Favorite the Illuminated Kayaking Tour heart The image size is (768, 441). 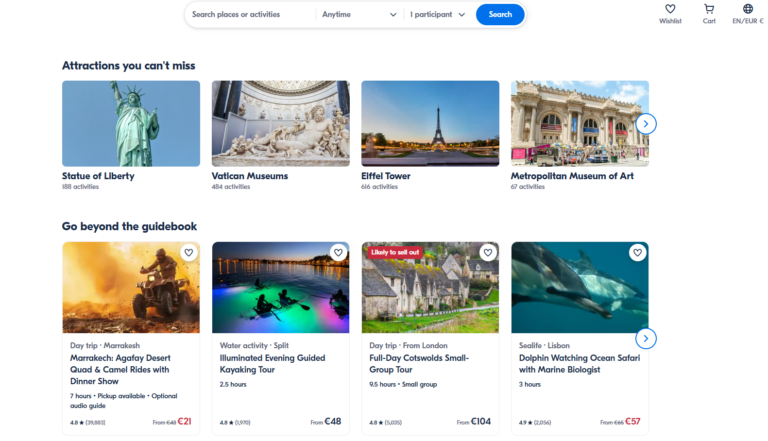pos(338,253)
